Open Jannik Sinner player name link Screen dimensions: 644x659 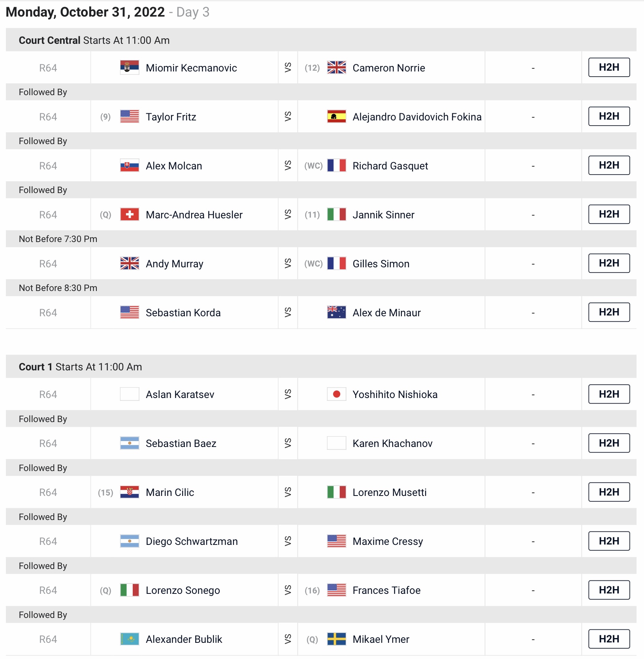(383, 215)
